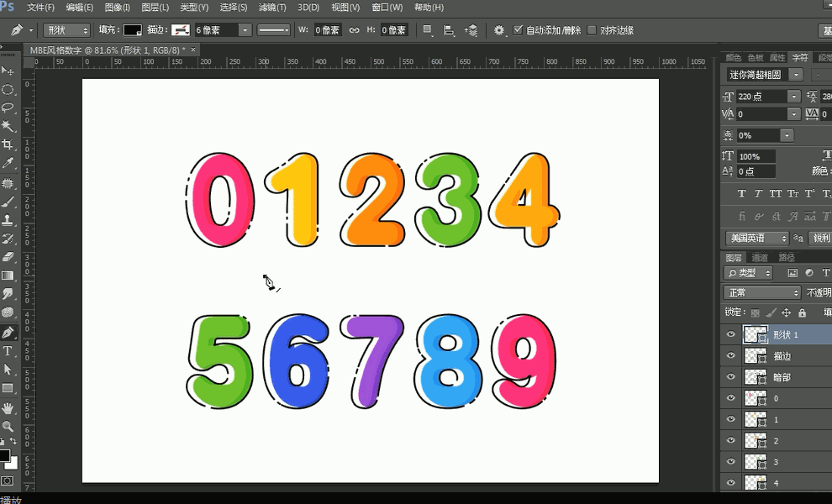Open pen options gear icon
The height and width of the screenshot is (504, 832).
pos(498,30)
